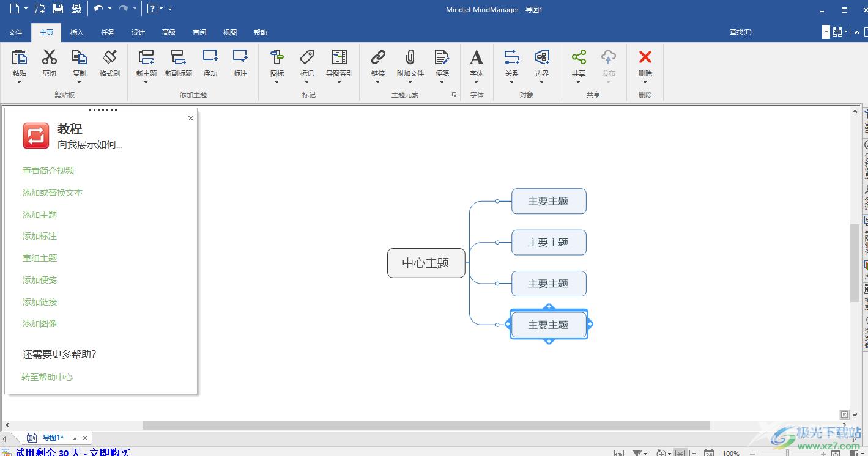The height and width of the screenshot is (456, 868).
Task: Click the 添加或替换文本 tutorial link
Action: tap(53, 193)
